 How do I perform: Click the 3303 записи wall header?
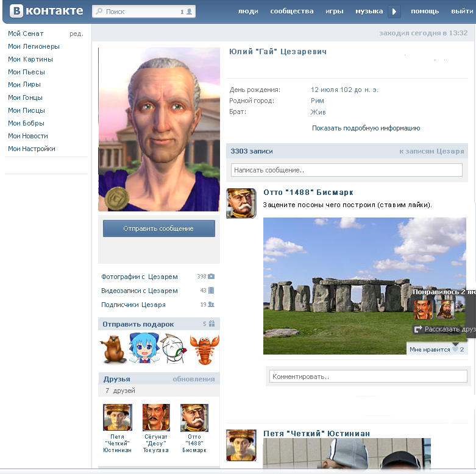click(251, 151)
